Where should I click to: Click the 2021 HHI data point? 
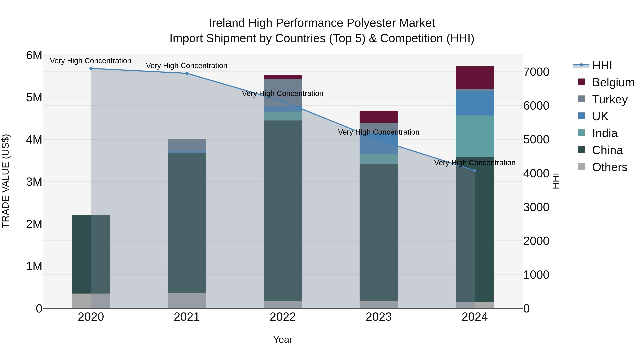tap(187, 73)
